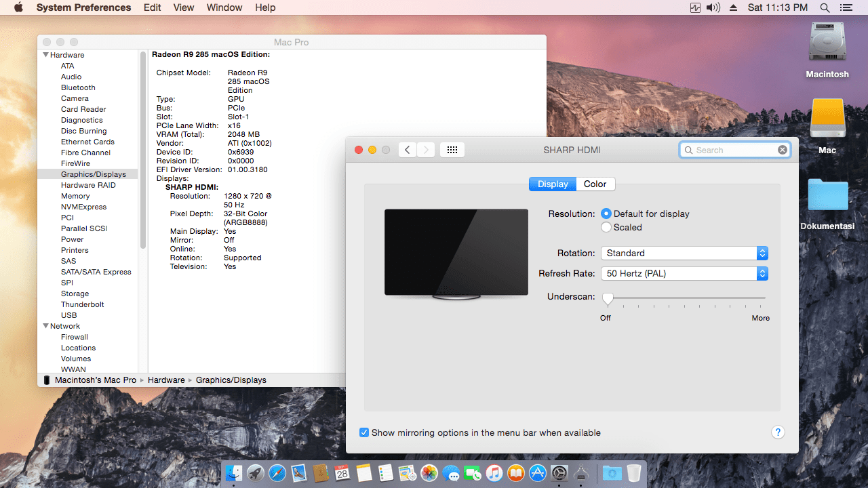
Task: Clear the preferences search field
Action: point(783,150)
